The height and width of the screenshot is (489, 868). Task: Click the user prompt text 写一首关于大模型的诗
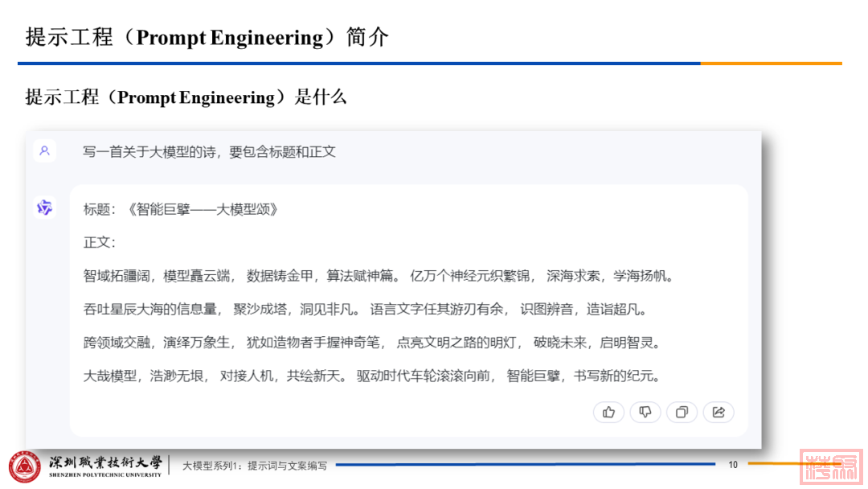pyautogui.click(x=209, y=151)
